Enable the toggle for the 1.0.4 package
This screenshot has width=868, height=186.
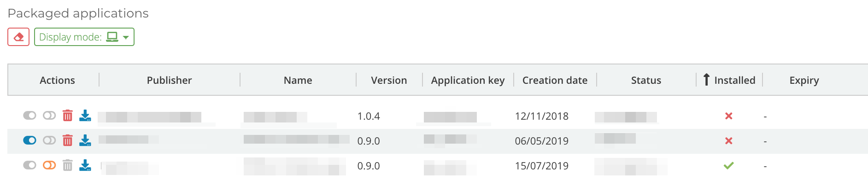[29, 115]
